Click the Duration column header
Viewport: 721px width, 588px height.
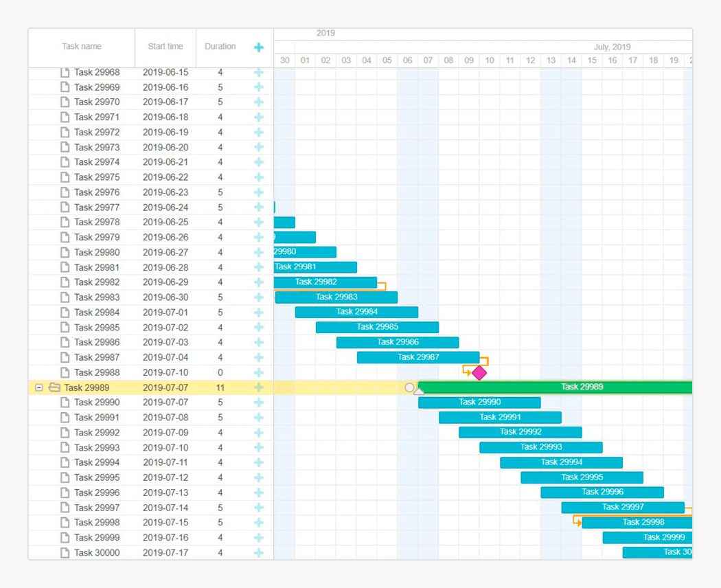(220, 47)
